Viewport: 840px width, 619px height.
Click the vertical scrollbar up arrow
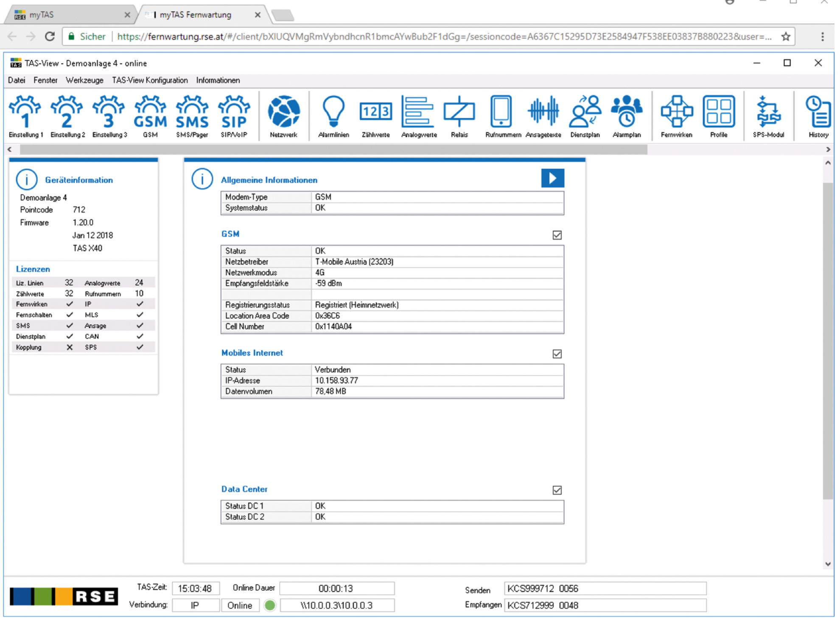(x=828, y=163)
